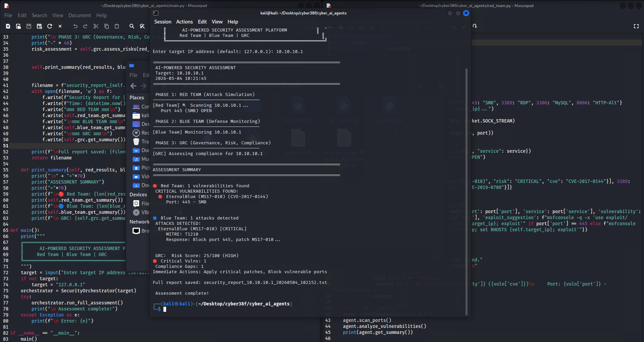Open the terminal Session menu
Viewport: 644px width, 342px height.
coord(163,22)
